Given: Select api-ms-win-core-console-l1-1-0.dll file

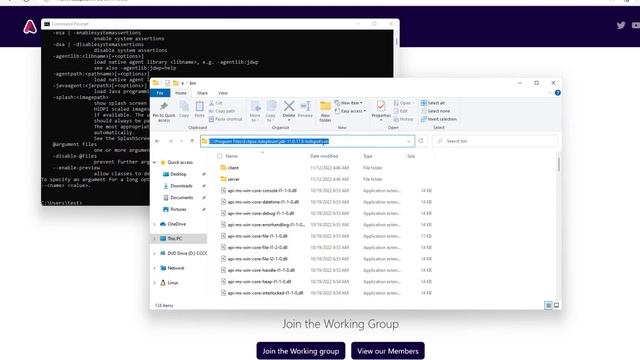Looking at the screenshot, I should [x=262, y=191].
